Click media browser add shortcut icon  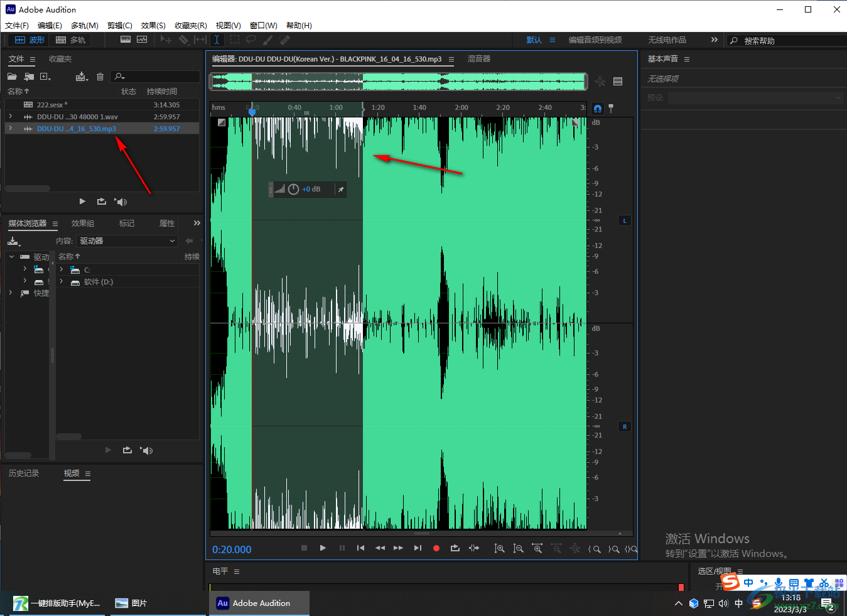(x=14, y=241)
